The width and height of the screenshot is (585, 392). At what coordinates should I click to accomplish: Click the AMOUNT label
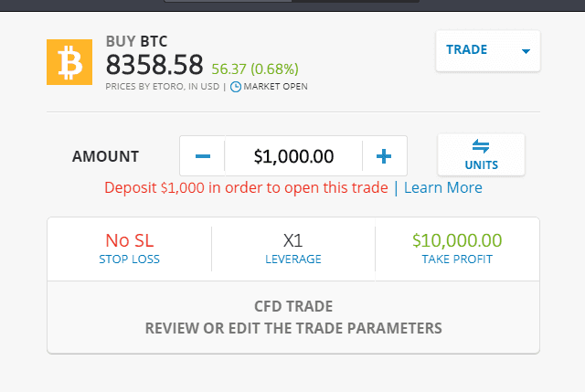[x=106, y=157]
